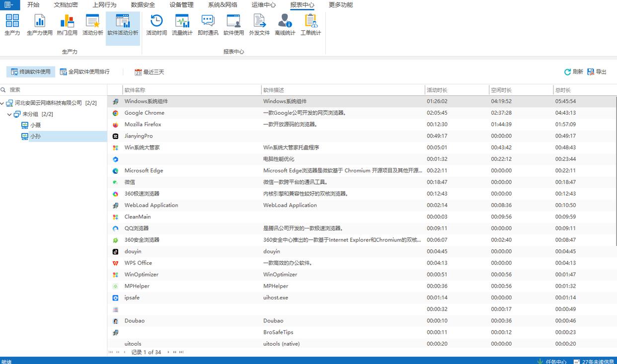The height and width of the screenshot is (364, 617).
Task: Open the 设备管理 ribbon tab
Action: point(181,5)
